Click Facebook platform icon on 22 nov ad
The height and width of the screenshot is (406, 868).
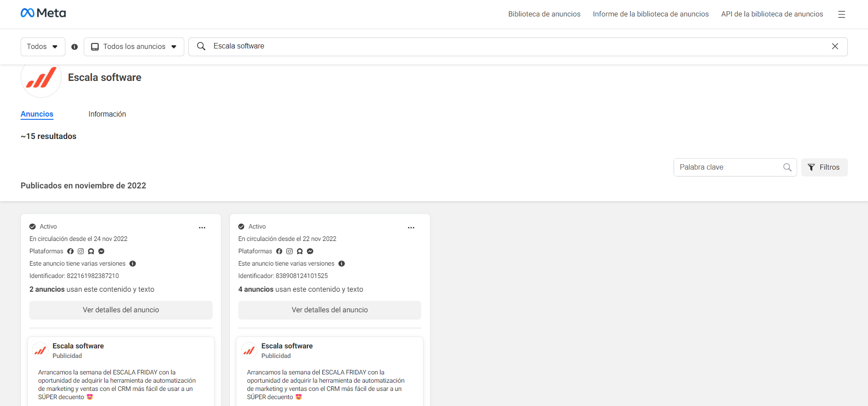pyautogui.click(x=279, y=251)
